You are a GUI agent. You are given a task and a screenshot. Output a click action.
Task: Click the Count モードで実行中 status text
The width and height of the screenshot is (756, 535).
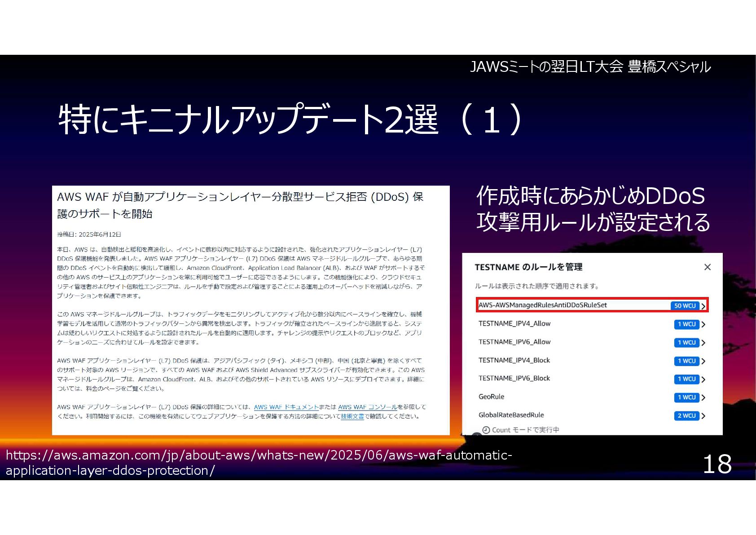(x=525, y=430)
